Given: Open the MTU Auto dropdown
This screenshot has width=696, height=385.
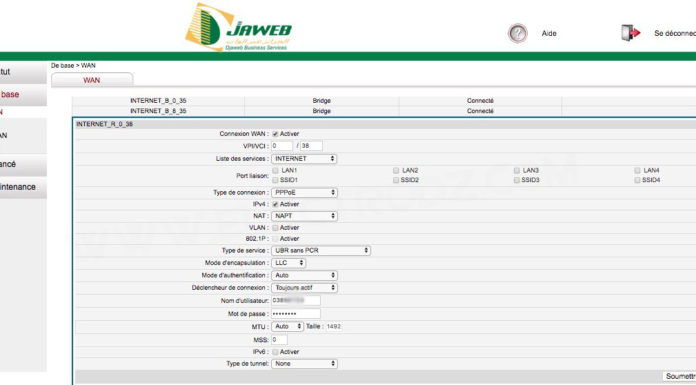Looking at the screenshot, I should click(x=287, y=327).
